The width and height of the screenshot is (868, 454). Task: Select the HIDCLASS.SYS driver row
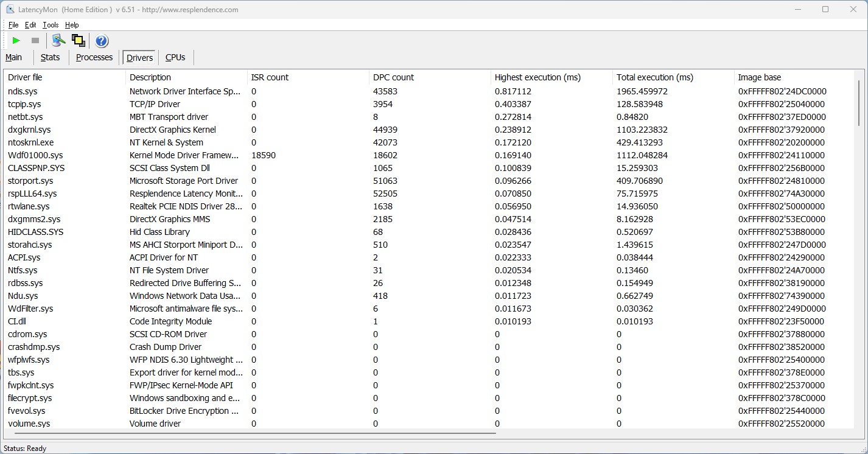(429, 232)
